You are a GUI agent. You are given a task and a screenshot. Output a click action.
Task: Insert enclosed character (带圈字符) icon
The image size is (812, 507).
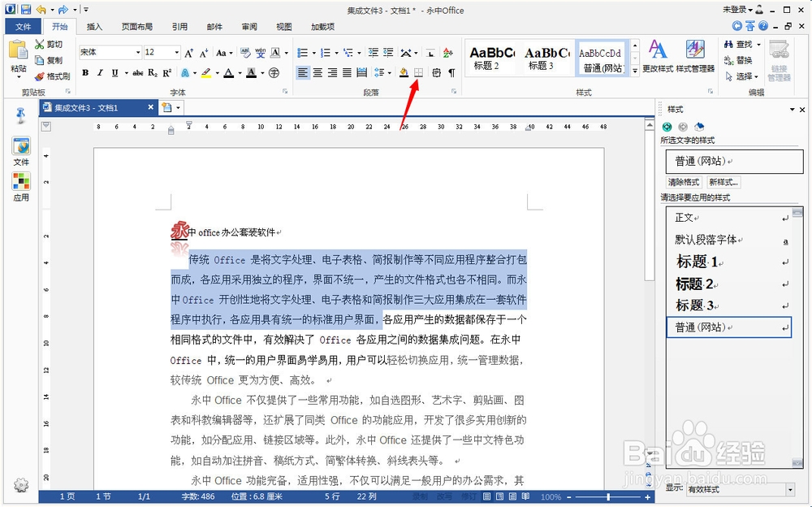pyautogui.click(x=274, y=72)
